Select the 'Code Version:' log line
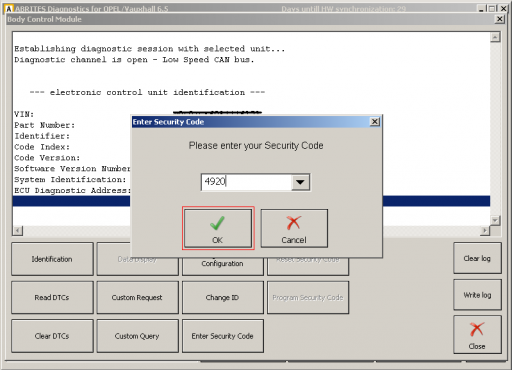The image size is (512, 370). [47, 158]
